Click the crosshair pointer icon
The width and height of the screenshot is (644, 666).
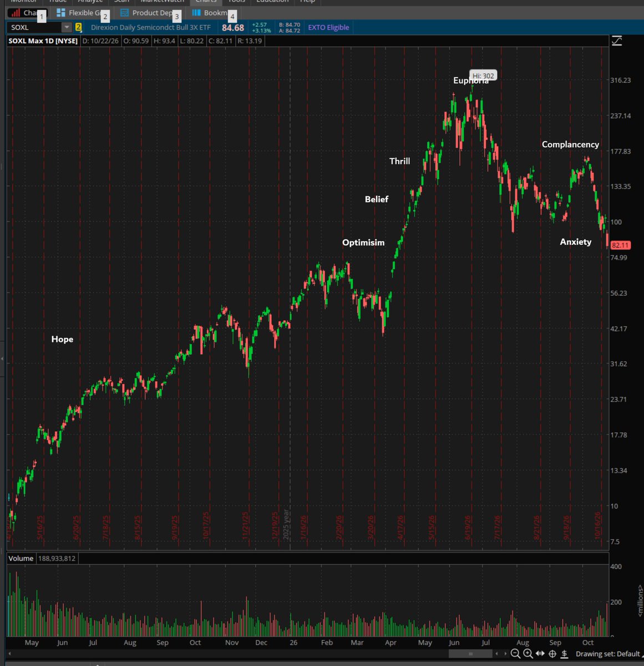coord(552,654)
